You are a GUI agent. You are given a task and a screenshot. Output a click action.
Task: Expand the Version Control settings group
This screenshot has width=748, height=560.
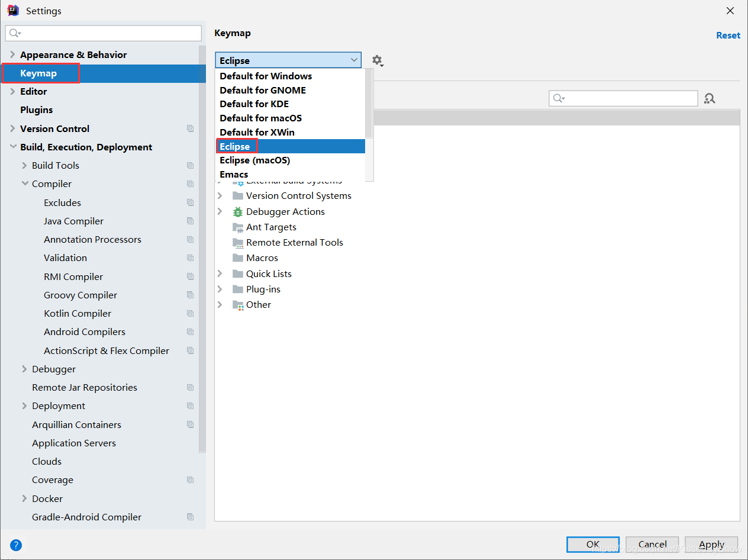(12, 128)
